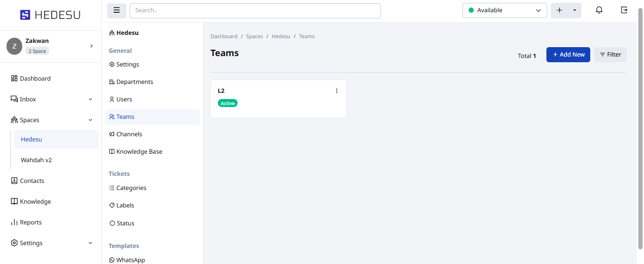Expand the Zakwan account switcher
644x264 pixels.
point(91,46)
